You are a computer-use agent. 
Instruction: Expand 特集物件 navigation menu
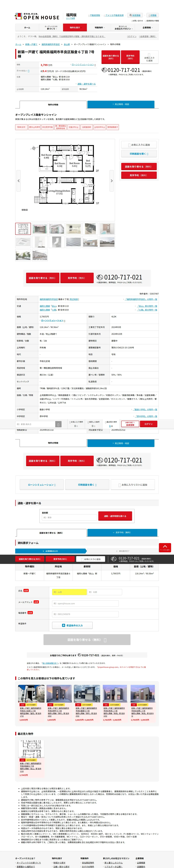99,28
